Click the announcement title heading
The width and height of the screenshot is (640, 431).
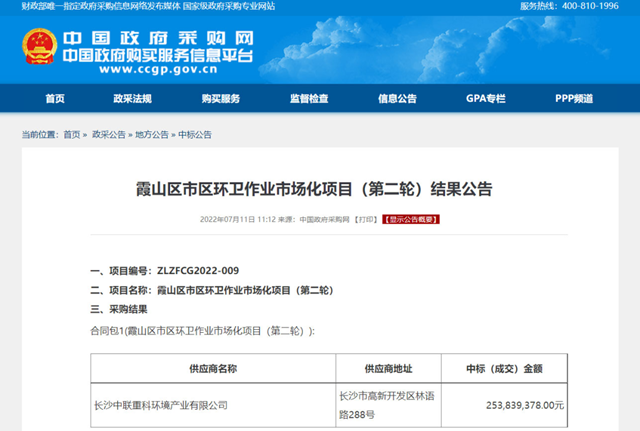click(x=320, y=188)
